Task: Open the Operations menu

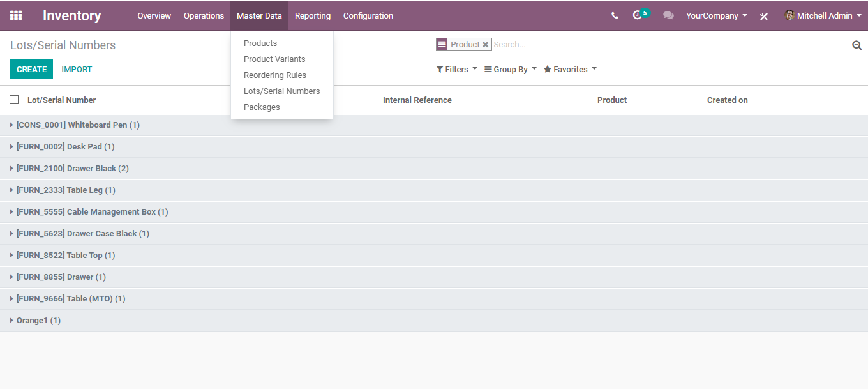Action: 204,15
